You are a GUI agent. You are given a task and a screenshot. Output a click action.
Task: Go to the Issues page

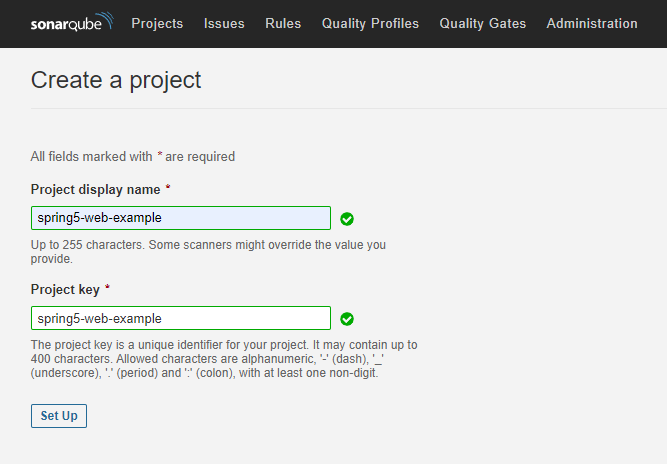pyautogui.click(x=224, y=23)
